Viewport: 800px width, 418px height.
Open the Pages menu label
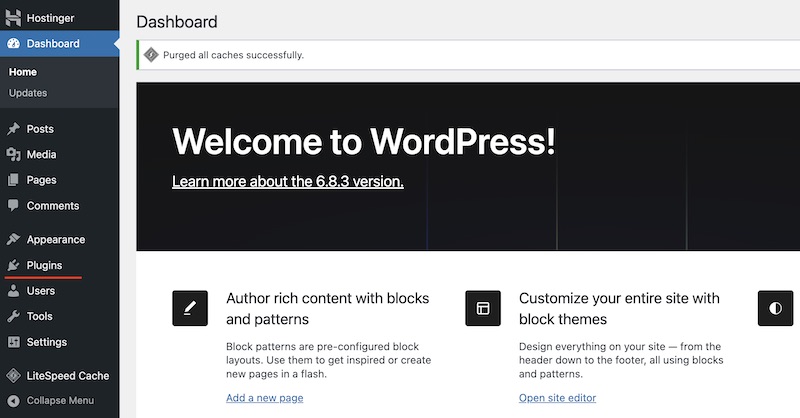[x=41, y=180]
